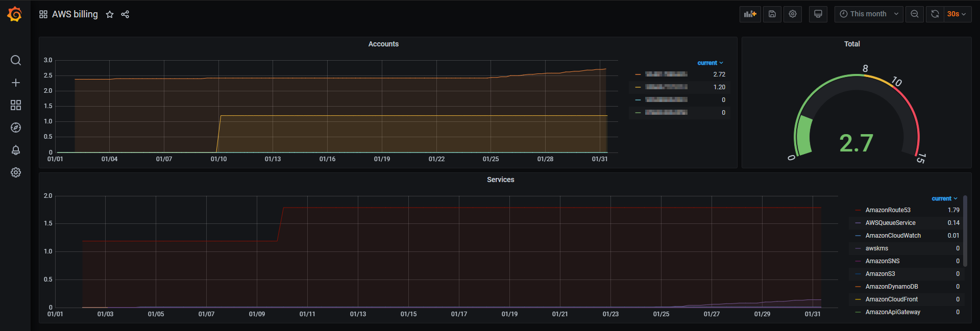Click the color swatch of account 2.72
This screenshot has height=331, width=980.
pos(638,74)
